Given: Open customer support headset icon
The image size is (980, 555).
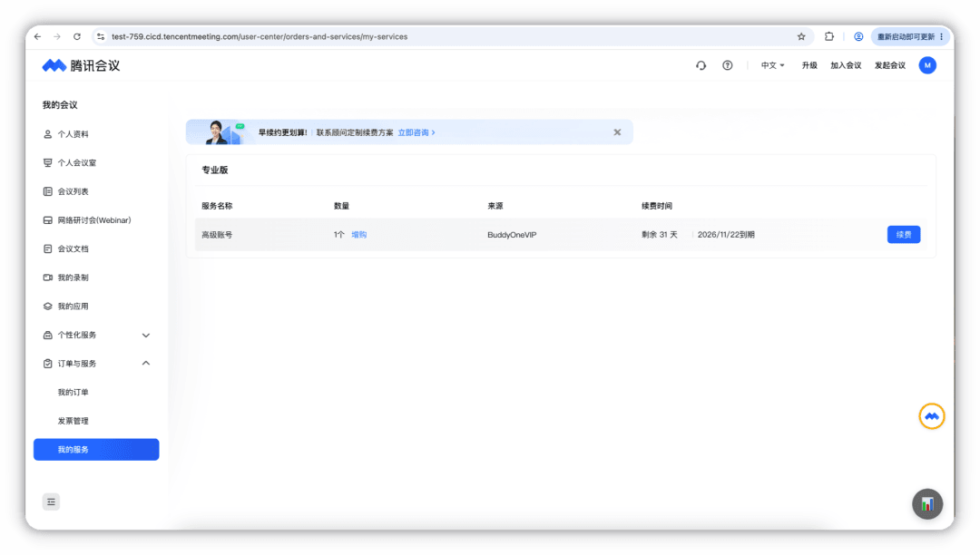Looking at the screenshot, I should tap(701, 65).
